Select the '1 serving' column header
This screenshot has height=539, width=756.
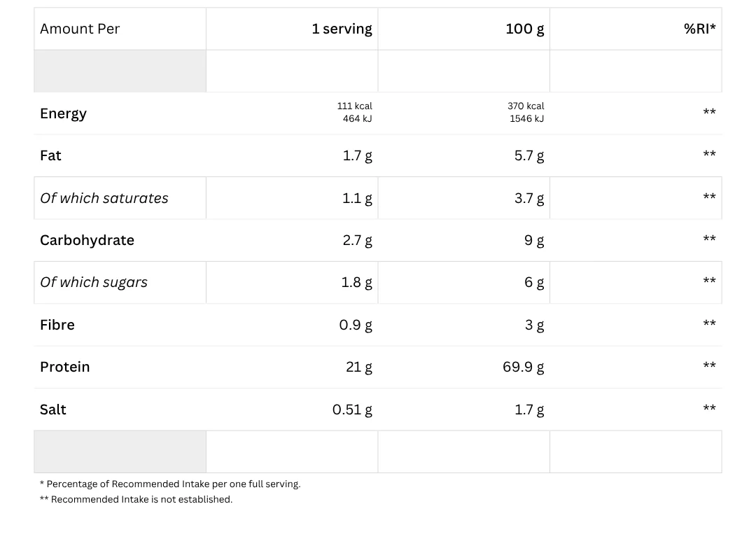342,29
